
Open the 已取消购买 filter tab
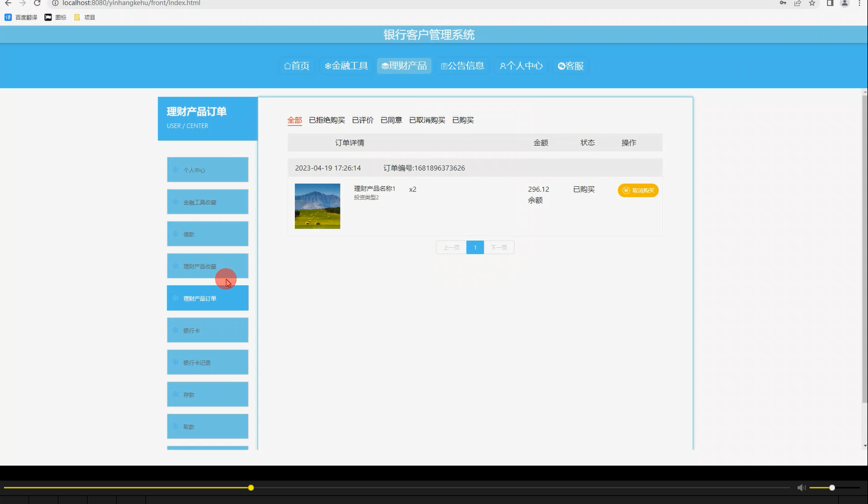(x=427, y=120)
